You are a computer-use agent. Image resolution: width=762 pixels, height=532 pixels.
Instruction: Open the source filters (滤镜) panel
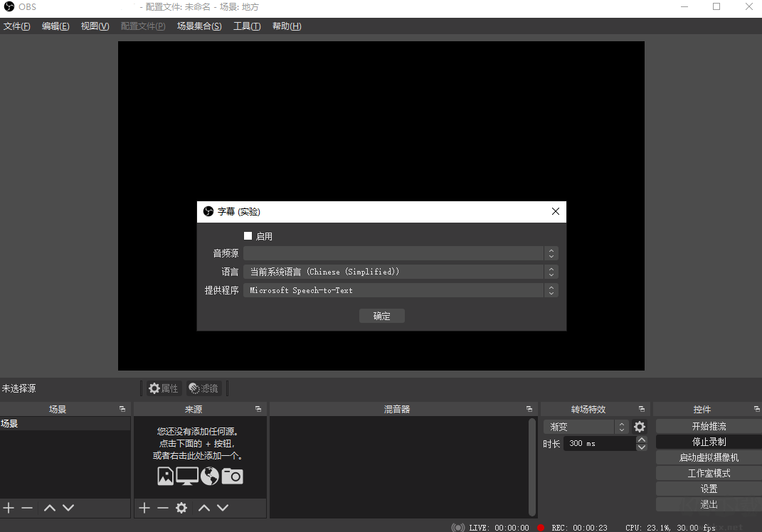pyautogui.click(x=203, y=388)
